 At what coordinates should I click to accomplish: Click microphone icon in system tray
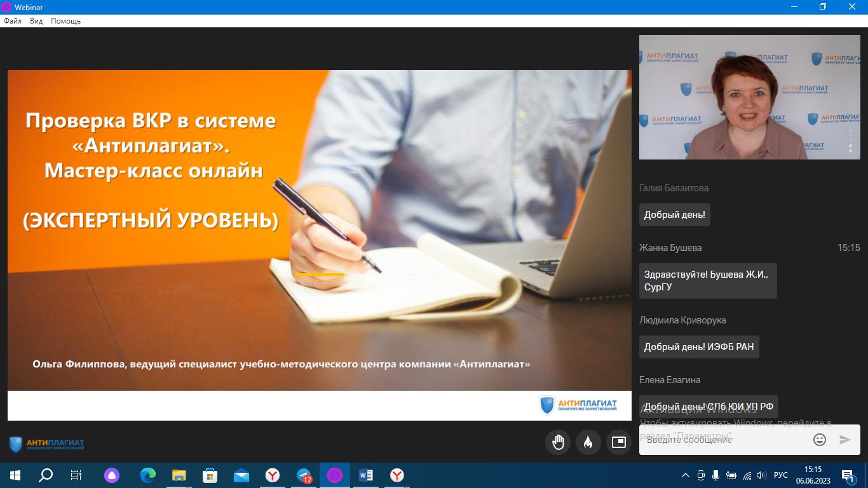716,475
